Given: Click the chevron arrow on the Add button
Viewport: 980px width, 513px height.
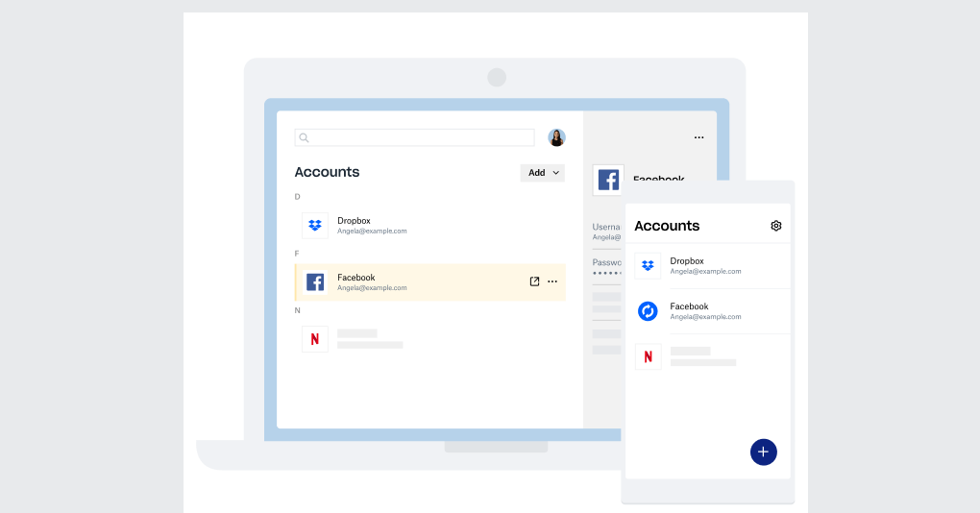Looking at the screenshot, I should point(555,173).
